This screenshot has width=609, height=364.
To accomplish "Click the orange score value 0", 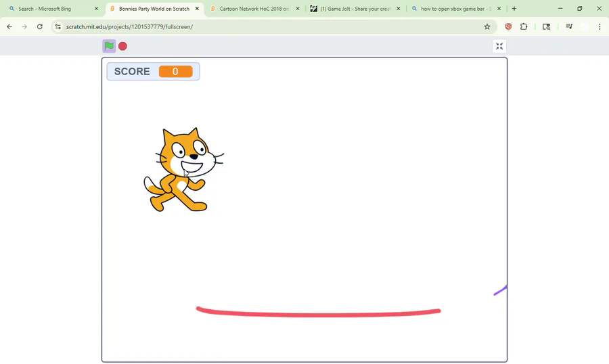I will click(175, 72).
